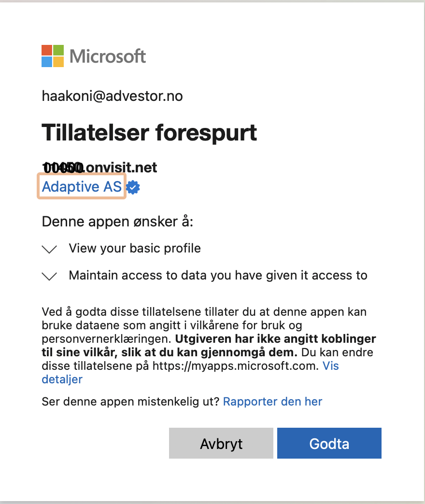425x504 pixels.
Task: Click the Tillatelser forespurt heading
Action: (149, 133)
